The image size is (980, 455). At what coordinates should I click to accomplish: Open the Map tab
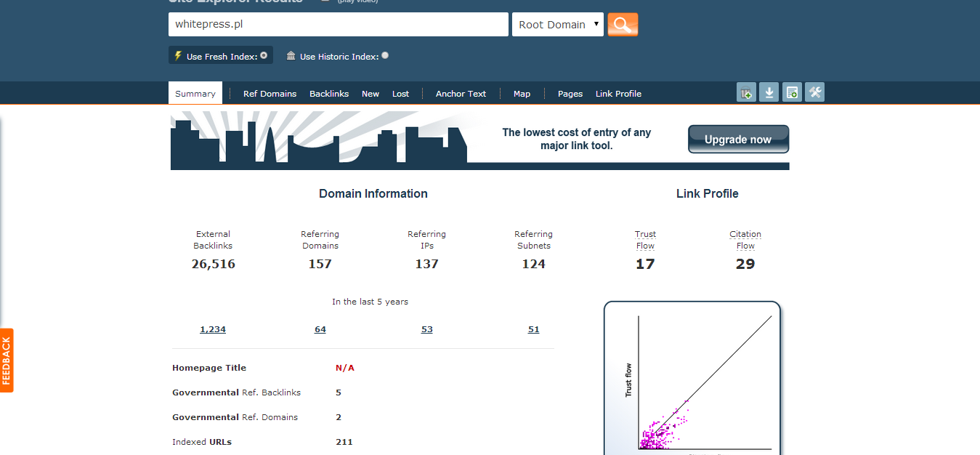tap(522, 94)
